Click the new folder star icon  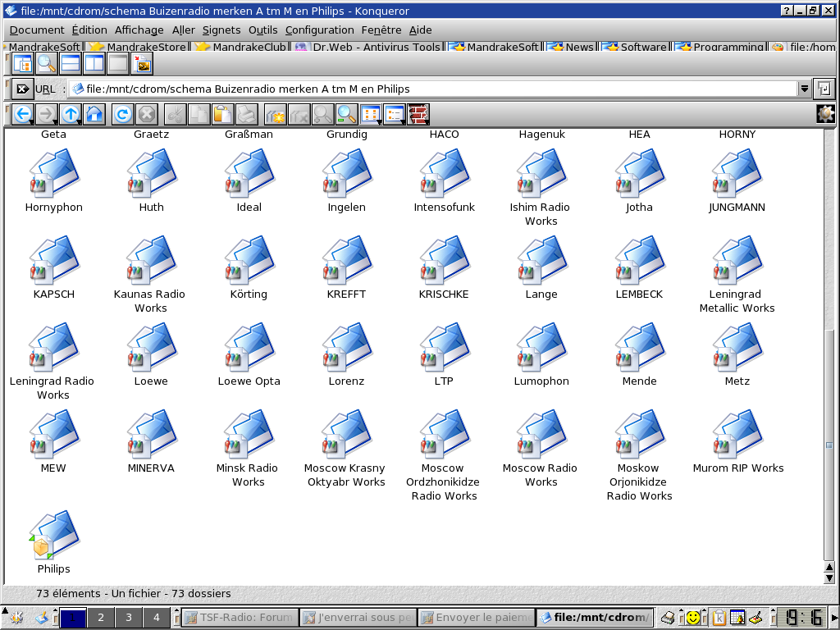pos(276,114)
